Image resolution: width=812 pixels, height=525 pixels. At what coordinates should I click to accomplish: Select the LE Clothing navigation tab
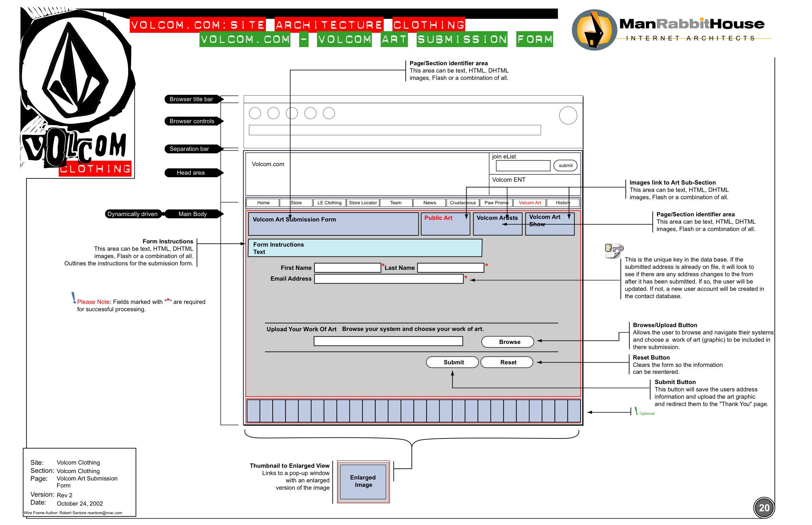(329, 203)
